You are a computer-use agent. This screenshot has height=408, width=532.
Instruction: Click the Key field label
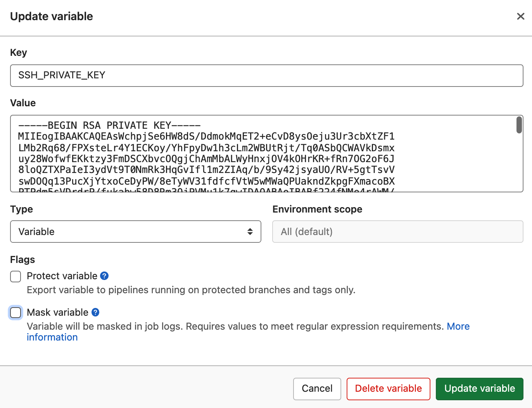point(19,53)
